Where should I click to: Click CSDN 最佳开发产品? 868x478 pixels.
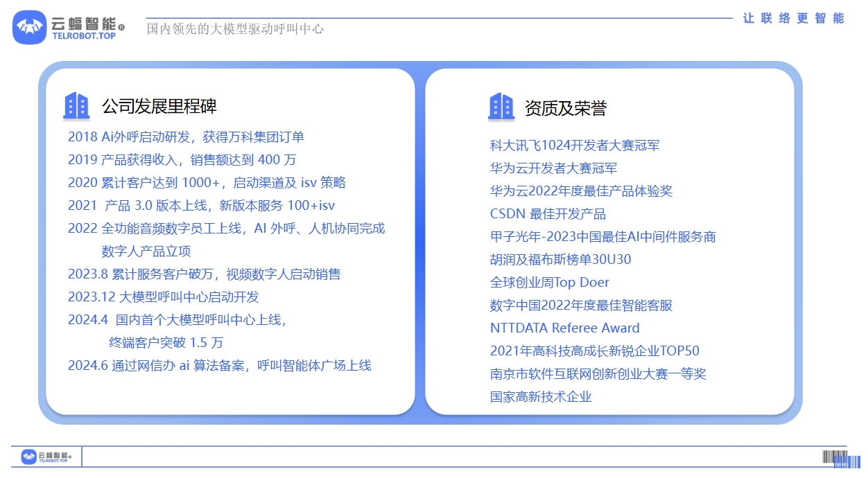548,213
